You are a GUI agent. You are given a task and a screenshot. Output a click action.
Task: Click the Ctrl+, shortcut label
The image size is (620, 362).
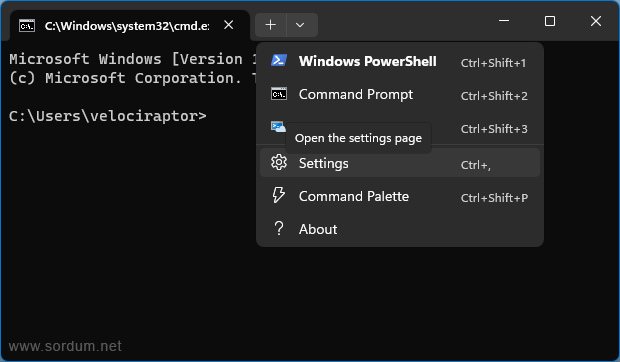tap(476, 165)
